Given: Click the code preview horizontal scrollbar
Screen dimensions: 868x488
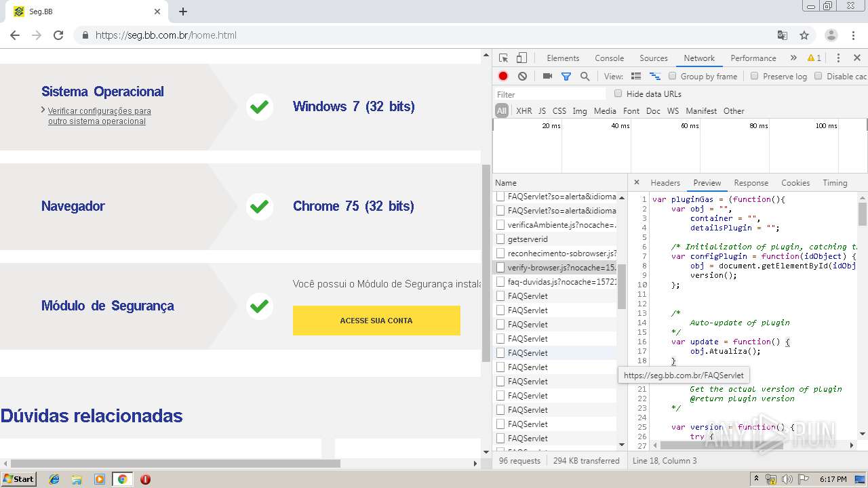Looking at the screenshot, I should click(x=721, y=445).
